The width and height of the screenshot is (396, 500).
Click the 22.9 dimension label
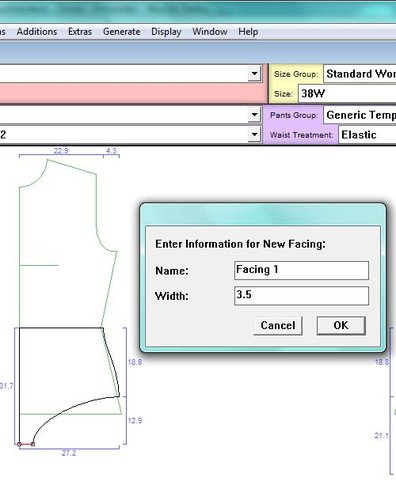(x=61, y=151)
